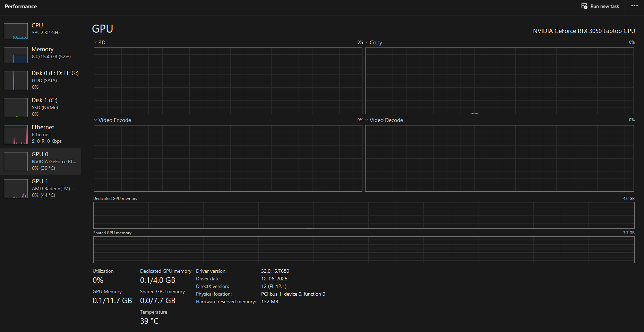This screenshot has width=644, height=332.
Task: Select the Disk 0 HDD thumbnail graph
Action: pos(16,80)
